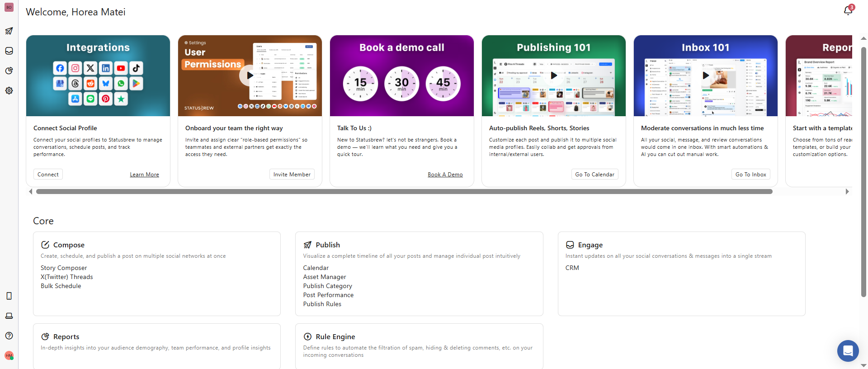Click the page scroll down arrow
This screenshot has width=868, height=369.
click(863, 365)
